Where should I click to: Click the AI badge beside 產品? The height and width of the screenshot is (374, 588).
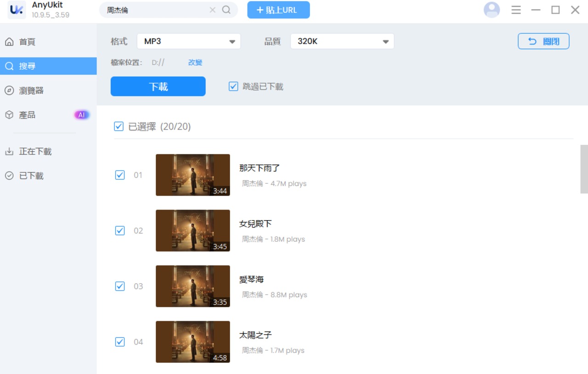tap(81, 115)
